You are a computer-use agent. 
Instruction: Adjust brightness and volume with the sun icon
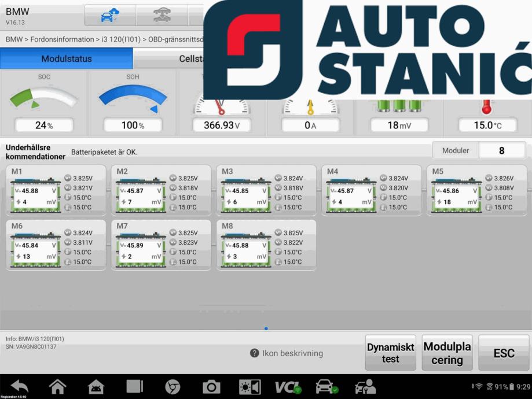250,387
